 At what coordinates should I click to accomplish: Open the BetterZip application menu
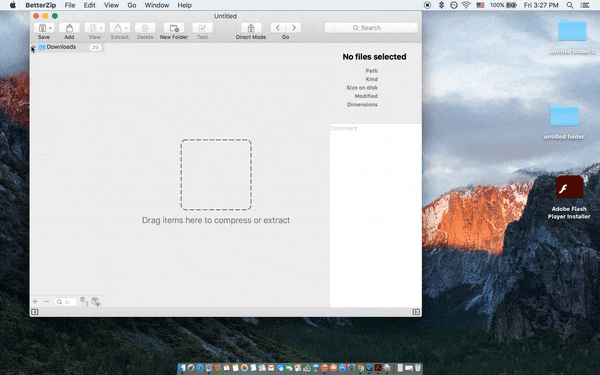coord(41,5)
